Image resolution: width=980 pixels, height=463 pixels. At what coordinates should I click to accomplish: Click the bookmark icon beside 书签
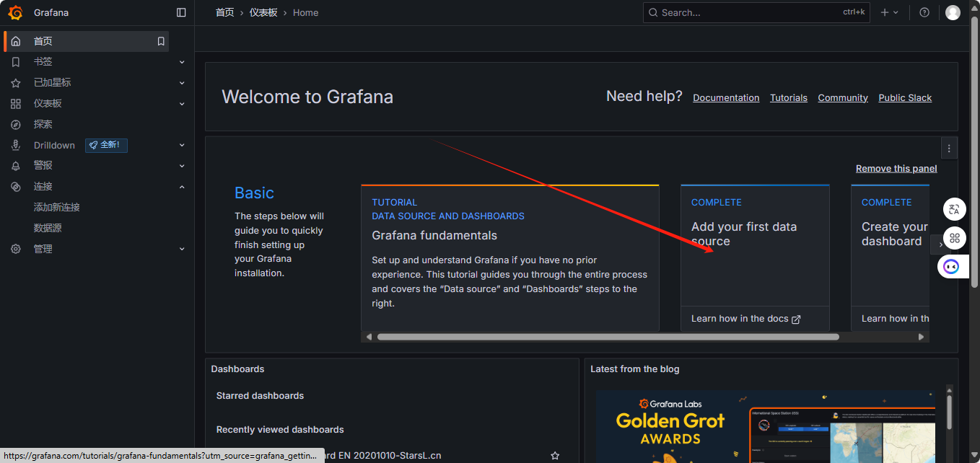pyautogui.click(x=16, y=62)
